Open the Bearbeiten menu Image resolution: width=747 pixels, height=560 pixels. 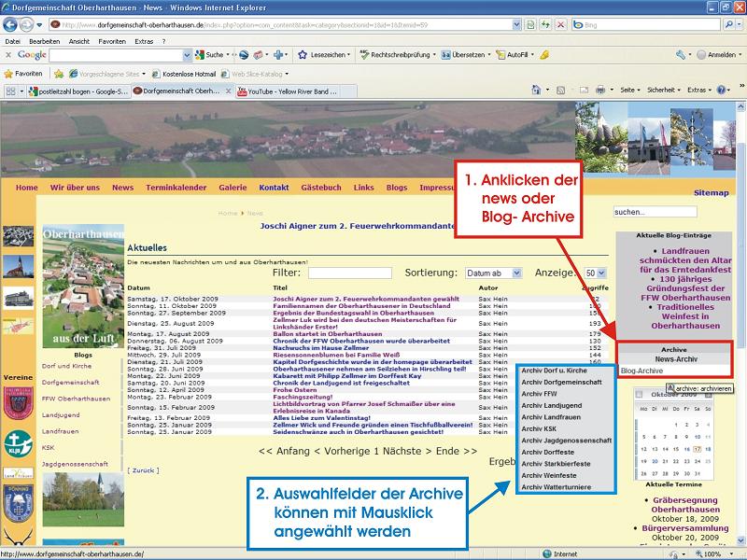pos(44,41)
